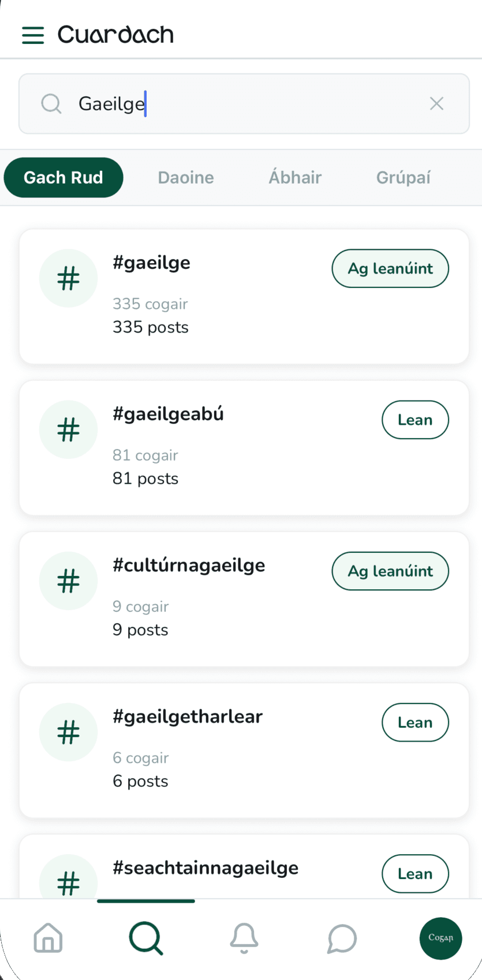Clear the Gaeilge search text

tap(436, 104)
